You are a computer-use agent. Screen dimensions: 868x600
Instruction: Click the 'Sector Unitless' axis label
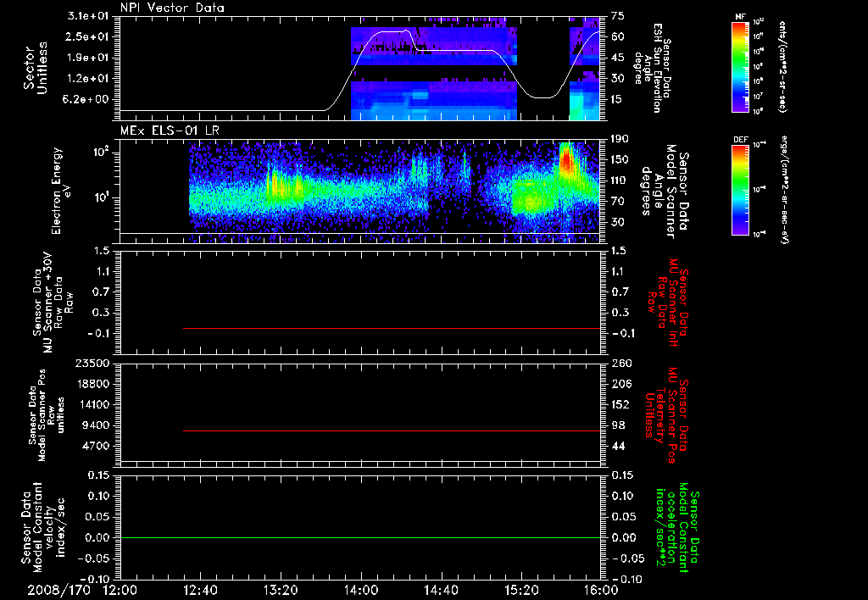(36, 68)
